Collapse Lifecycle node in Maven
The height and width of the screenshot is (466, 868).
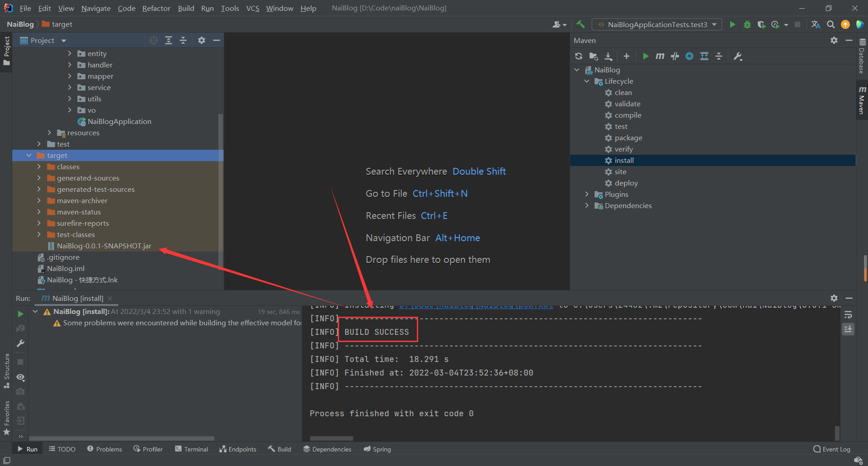click(x=587, y=81)
